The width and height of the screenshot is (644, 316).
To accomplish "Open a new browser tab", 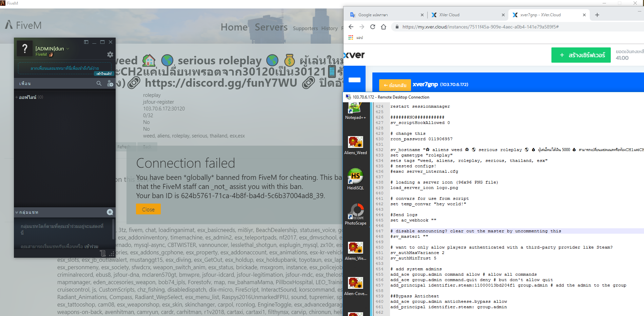I will [x=597, y=15].
